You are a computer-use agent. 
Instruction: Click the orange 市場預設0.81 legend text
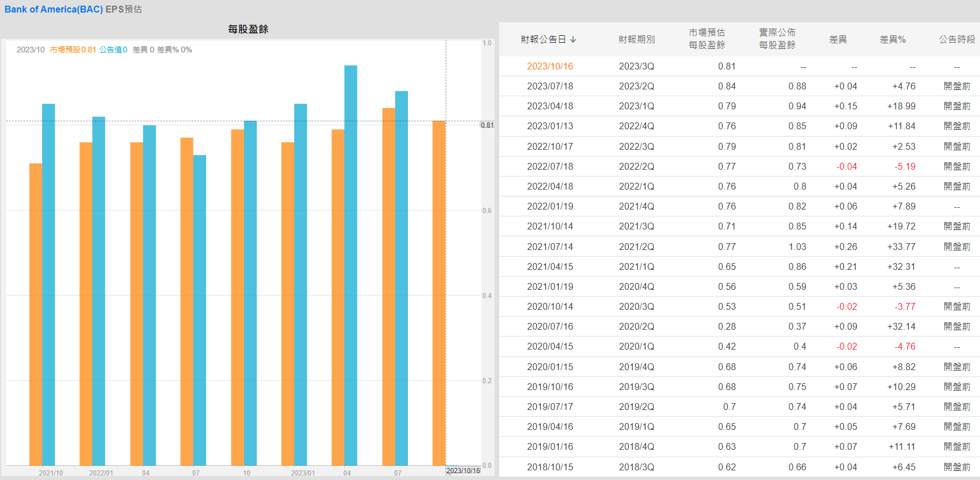click(73, 50)
